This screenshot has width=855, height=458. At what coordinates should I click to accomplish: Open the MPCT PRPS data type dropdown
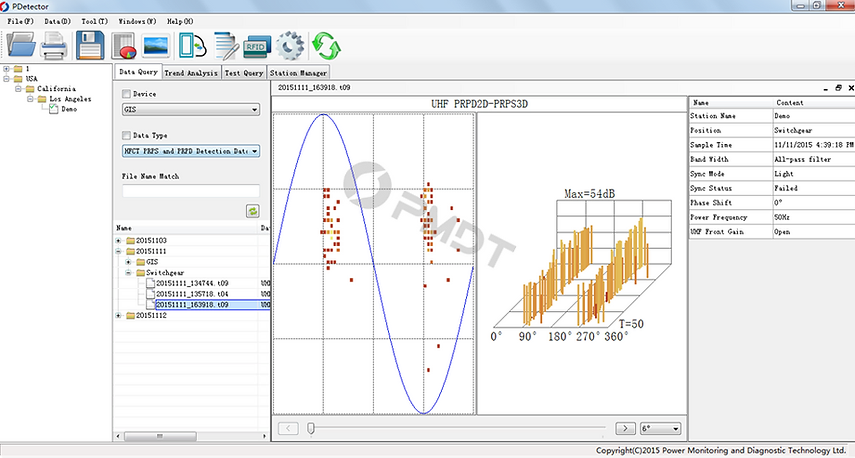point(190,151)
